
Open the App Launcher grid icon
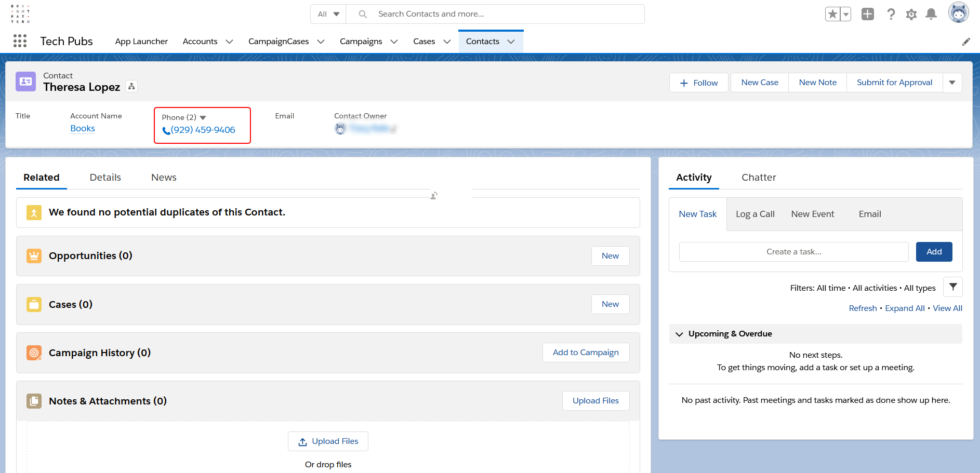pos(20,41)
